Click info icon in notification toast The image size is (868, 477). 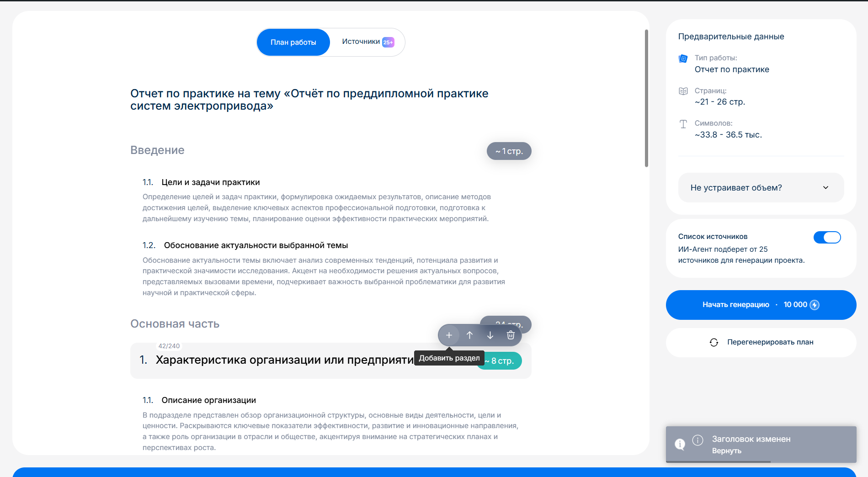[x=698, y=440]
